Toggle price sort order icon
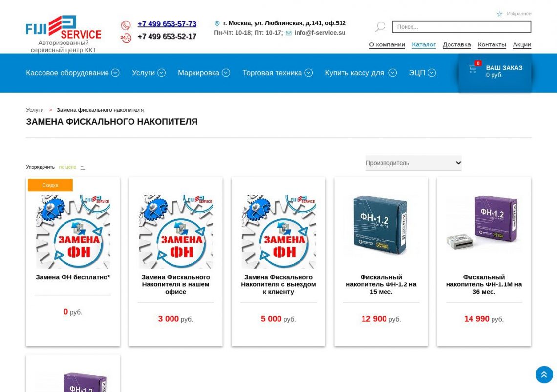Viewport: 557px width, 392px height. pos(83,167)
